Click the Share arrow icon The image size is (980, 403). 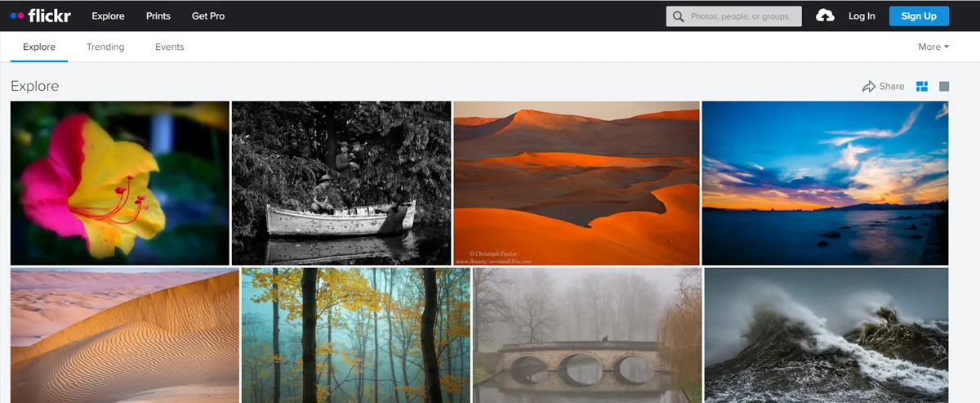click(x=869, y=87)
